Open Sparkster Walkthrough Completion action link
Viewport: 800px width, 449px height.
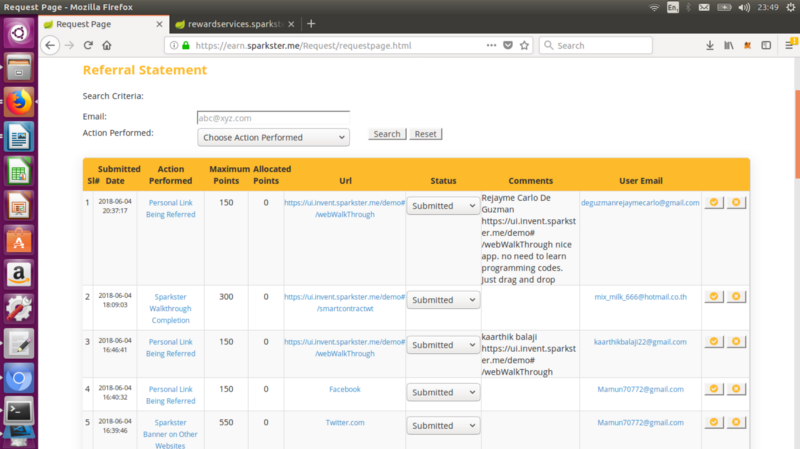(x=170, y=308)
